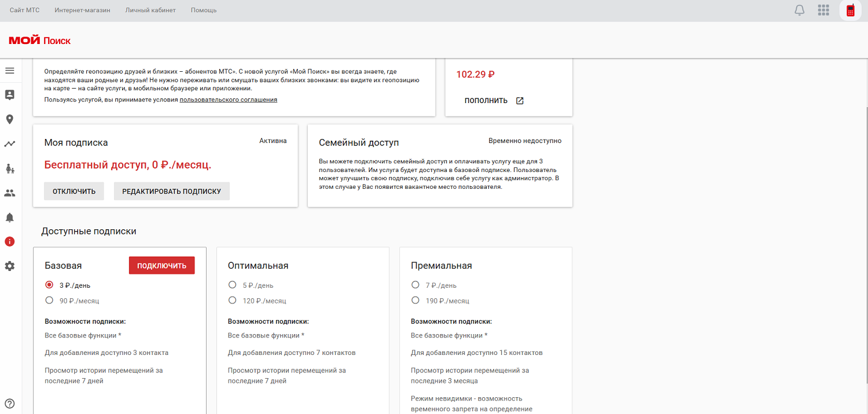The image size is (868, 414).
Task: Click the parent-and-child sidebar icon
Action: click(10, 168)
